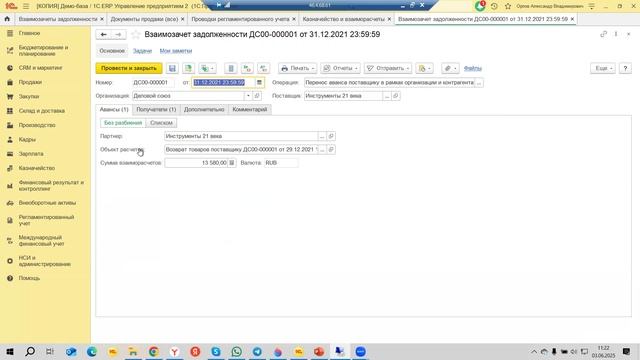Click the post document icon
Screen dimensions: 640x360
[x=188, y=68]
